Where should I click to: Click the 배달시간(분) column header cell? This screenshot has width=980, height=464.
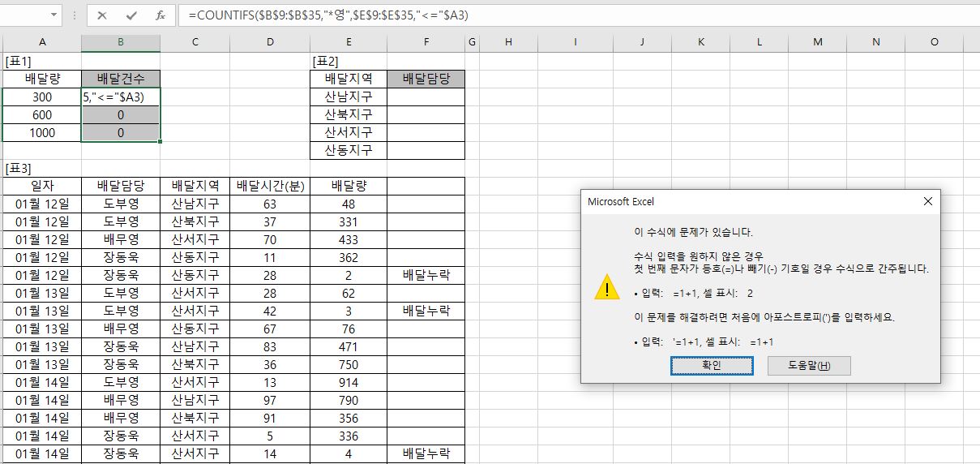point(270,186)
